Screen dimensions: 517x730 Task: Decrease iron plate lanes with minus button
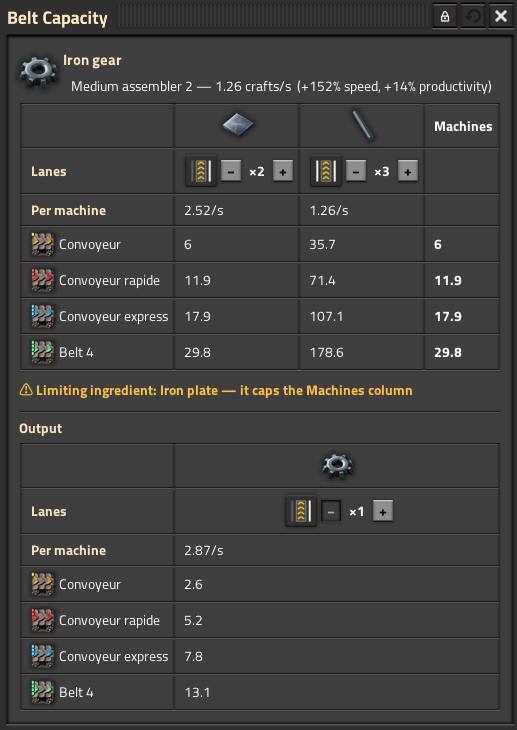click(x=231, y=171)
